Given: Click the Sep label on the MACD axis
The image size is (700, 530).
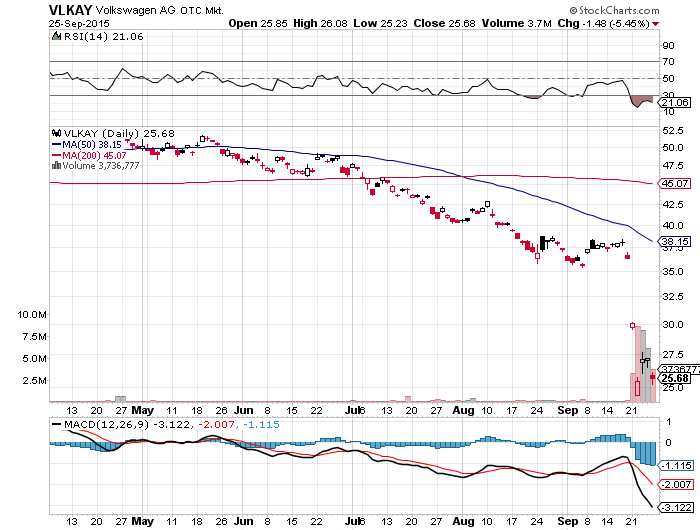Looking at the screenshot, I should click(x=567, y=521).
